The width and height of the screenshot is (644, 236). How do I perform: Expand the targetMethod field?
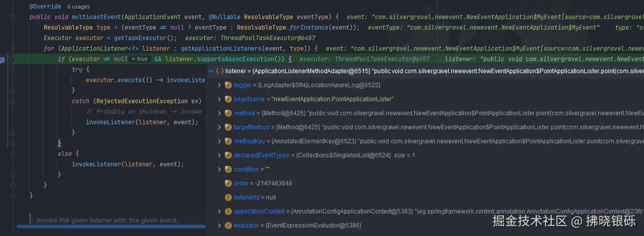pyautogui.click(x=219, y=127)
